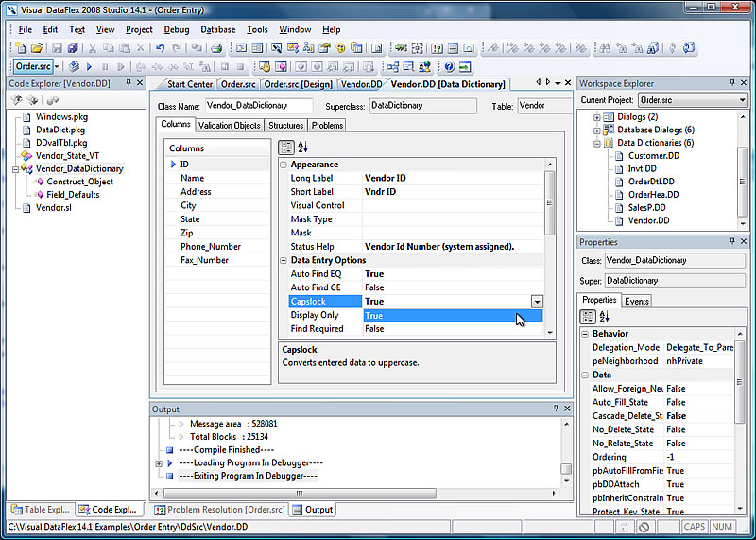Click the Undo arrow in the toolbar
The width and height of the screenshot is (756, 540).
click(x=162, y=48)
